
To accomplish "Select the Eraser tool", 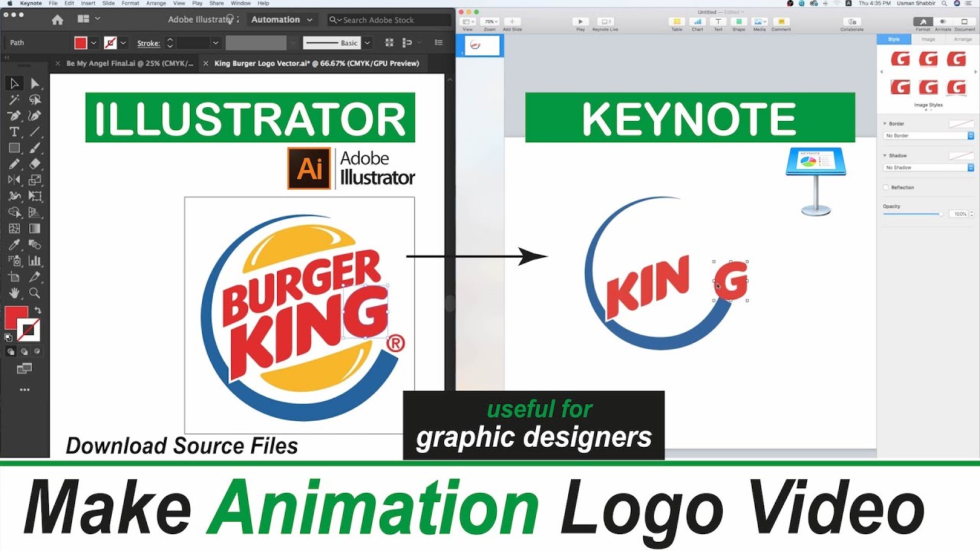I will point(34,164).
